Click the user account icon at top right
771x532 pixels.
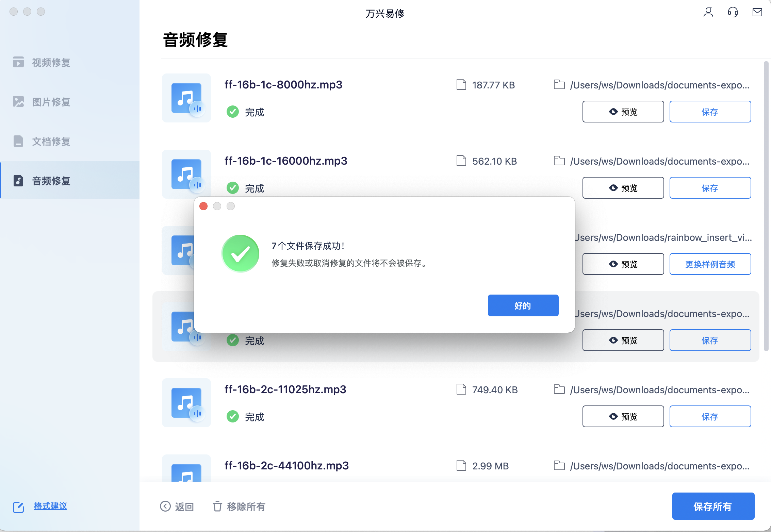[708, 13]
